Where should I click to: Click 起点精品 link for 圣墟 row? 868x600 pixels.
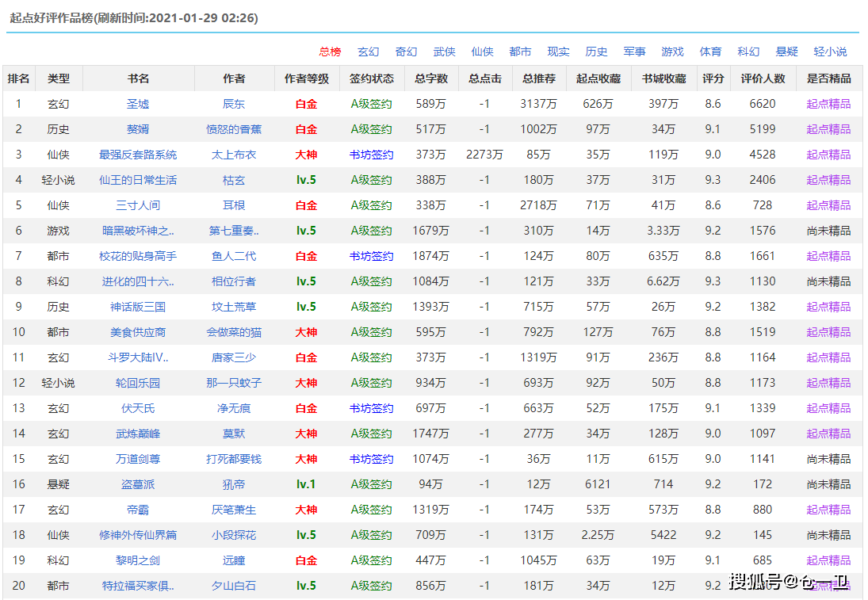[x=828, y=104]
